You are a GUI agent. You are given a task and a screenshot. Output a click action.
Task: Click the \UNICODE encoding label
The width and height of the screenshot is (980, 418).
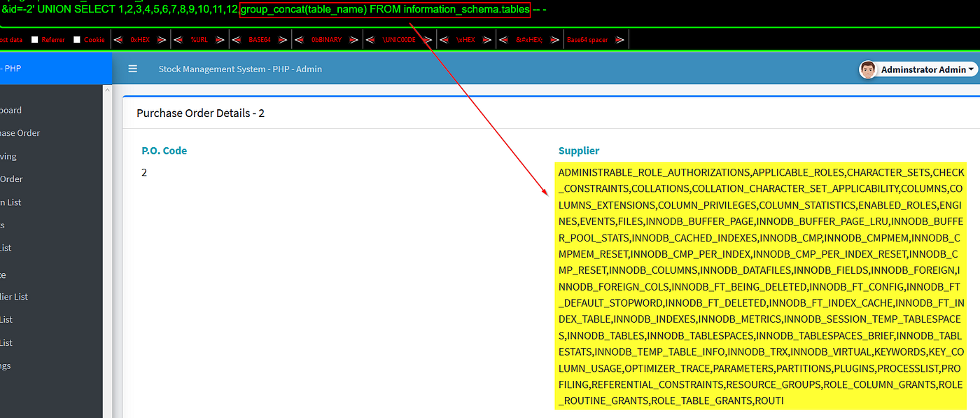coord(399,40)
